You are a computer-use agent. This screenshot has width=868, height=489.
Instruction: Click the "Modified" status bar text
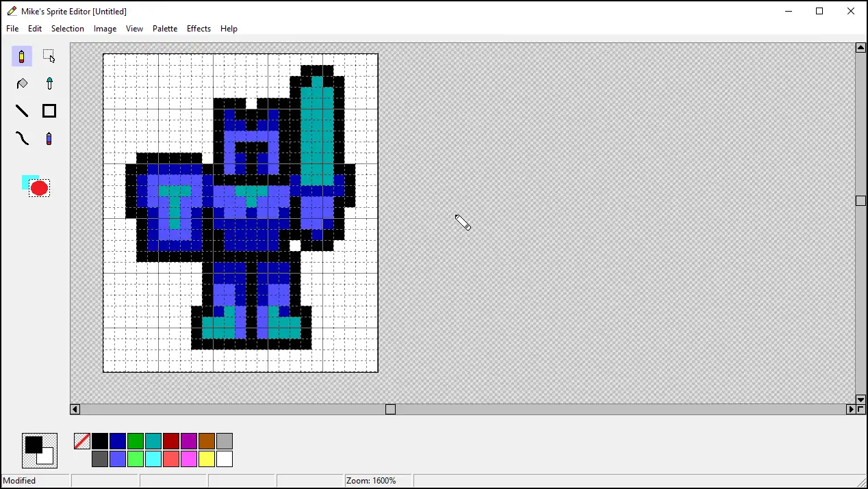(x=20, y=481)
